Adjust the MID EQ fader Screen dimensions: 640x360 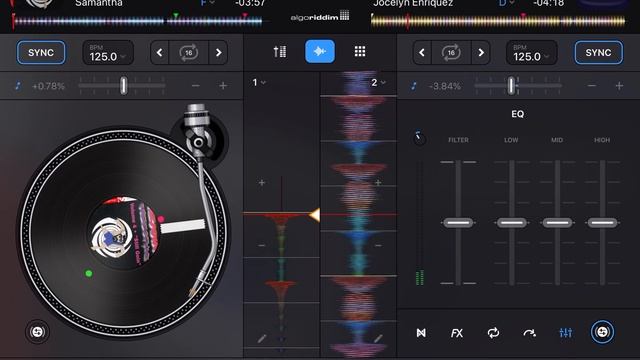(x=557, y=222)
